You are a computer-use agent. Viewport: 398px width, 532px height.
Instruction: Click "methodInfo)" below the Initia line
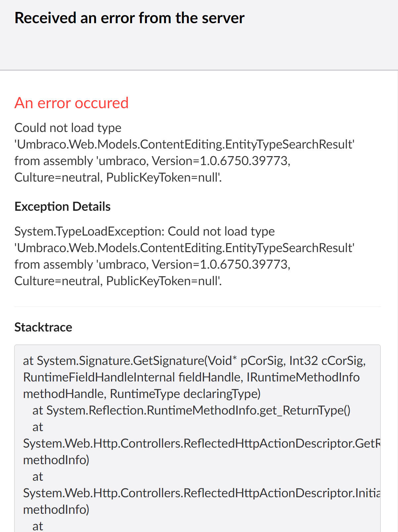(x=56, y=510)
